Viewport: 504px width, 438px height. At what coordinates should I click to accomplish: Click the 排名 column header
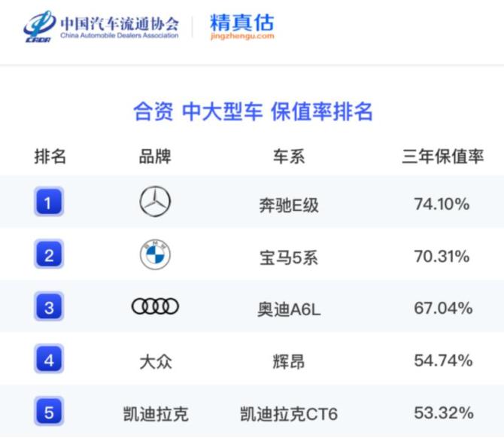(x=50, y=157)
